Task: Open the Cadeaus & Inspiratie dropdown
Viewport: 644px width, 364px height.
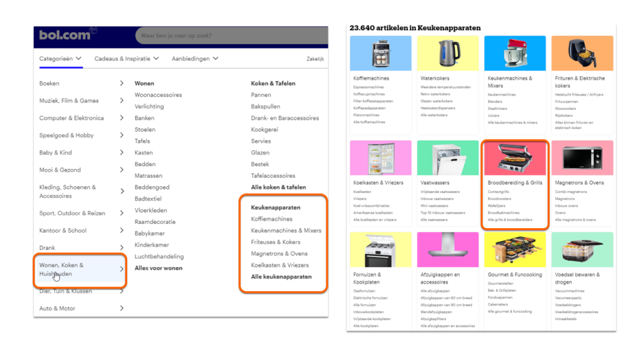Action: (126, 58)
